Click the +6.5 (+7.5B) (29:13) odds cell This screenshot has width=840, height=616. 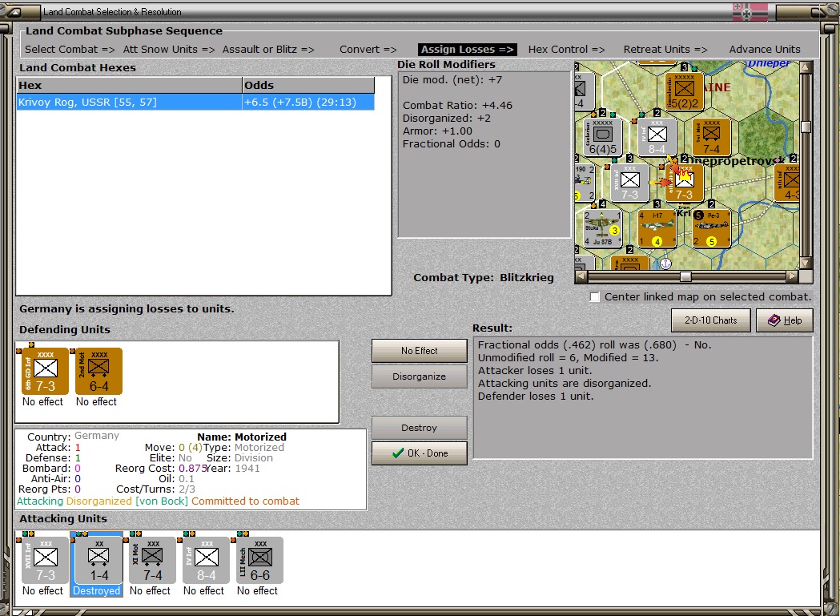pos(308,102)
